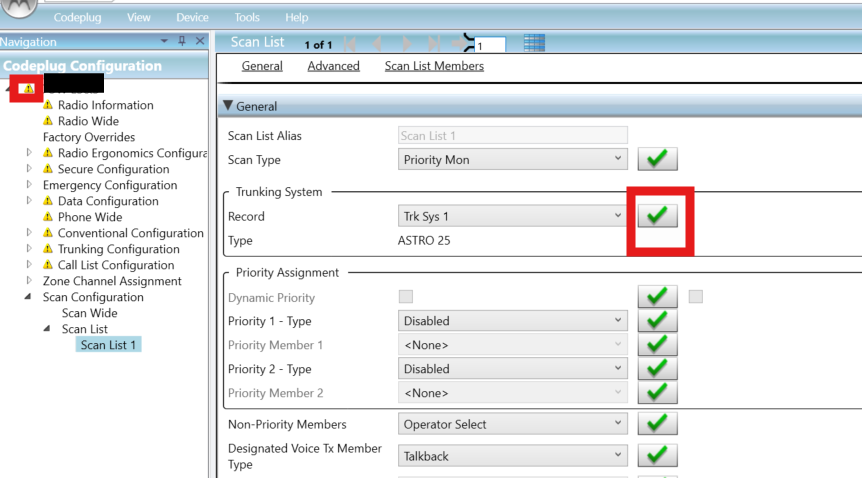Screen dimensions: 862x478
Task: Click Priority 1 - Type green checkmark
Action: tap(657, 320)
